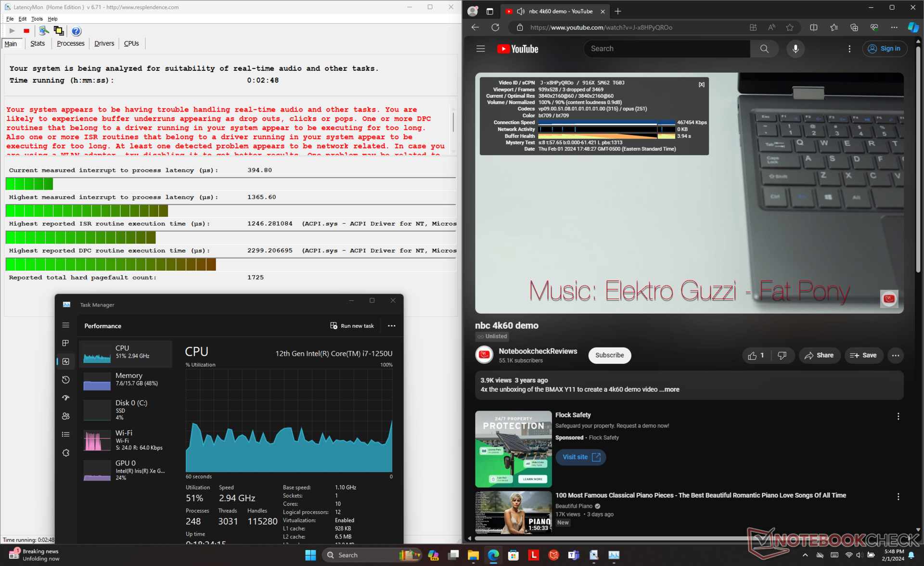Open Task Manager App history icon
The height and width of the screenshot is (566, 924).
tap(66, 380)
